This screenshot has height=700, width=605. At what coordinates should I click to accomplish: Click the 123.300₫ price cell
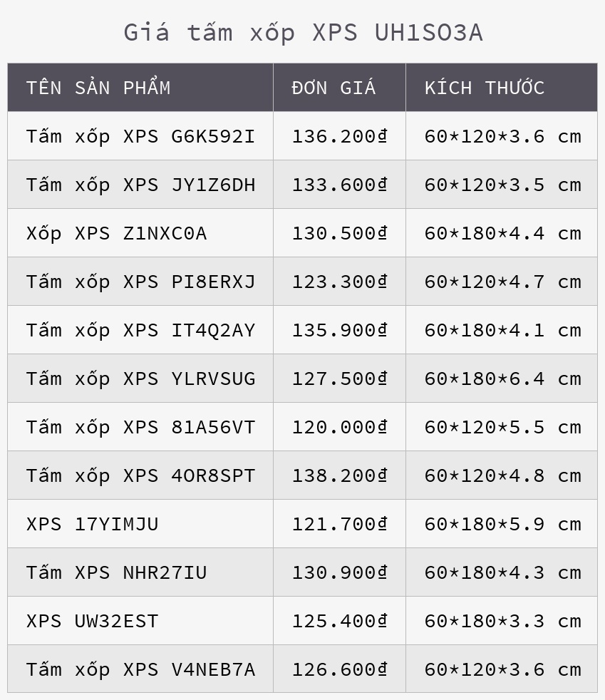(339, 282)
